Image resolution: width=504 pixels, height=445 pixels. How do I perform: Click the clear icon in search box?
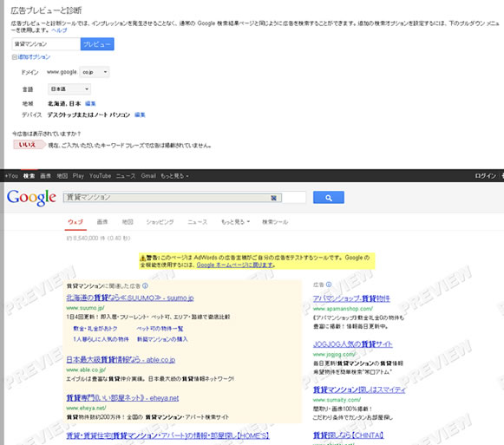pos(273,198)
